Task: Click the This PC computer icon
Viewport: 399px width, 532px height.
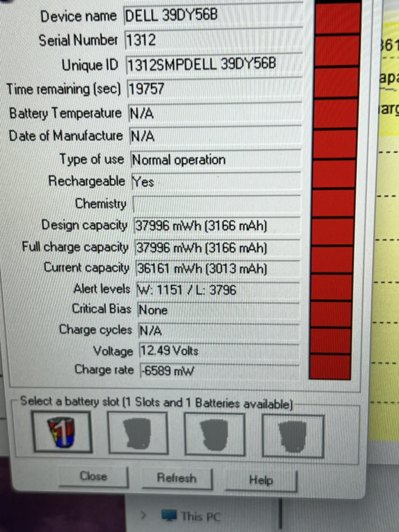Action: point(169,515)
